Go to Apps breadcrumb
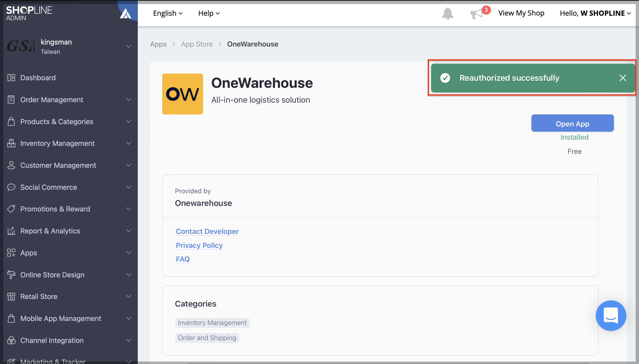 pos(158,44)
